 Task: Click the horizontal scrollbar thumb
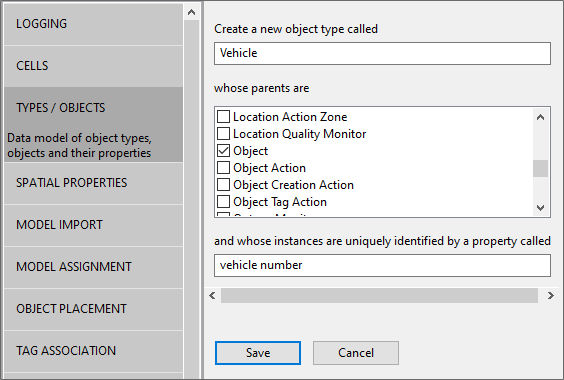(x=379, y=295)
